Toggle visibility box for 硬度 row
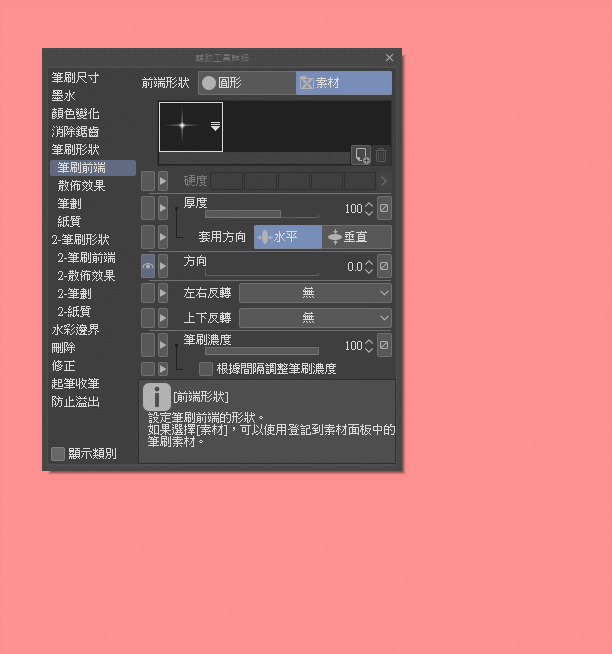Viewport: 612px width, 654px height. pyautogui.click(x=148, y=181)
